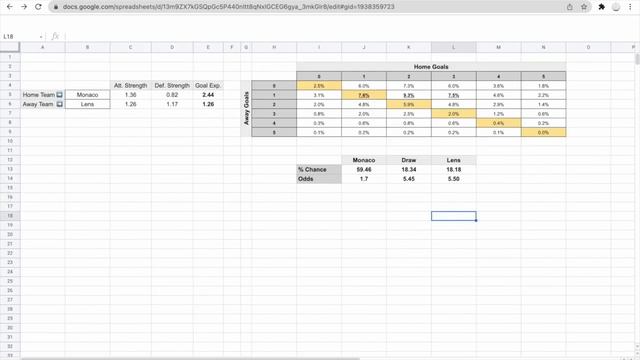Viewport: 640px width, 360px height.
Task: Select the 1.36 attack strength cell
Action: pyautogui.click(x=131, y=95)
